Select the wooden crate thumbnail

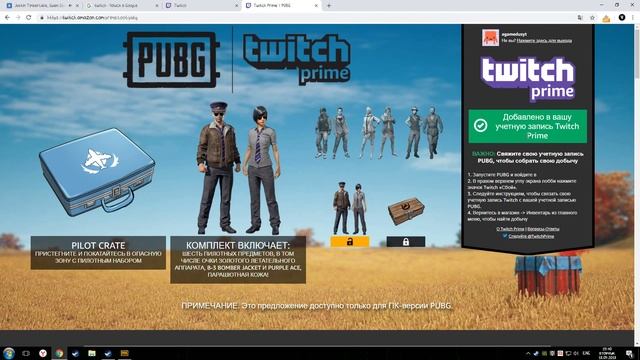[406, 211]
